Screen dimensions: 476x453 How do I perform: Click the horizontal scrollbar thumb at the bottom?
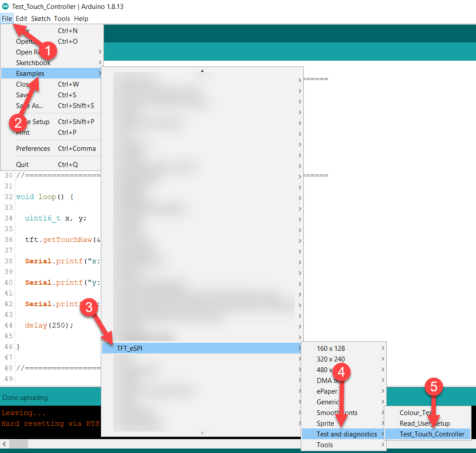[x=19, y=444]
